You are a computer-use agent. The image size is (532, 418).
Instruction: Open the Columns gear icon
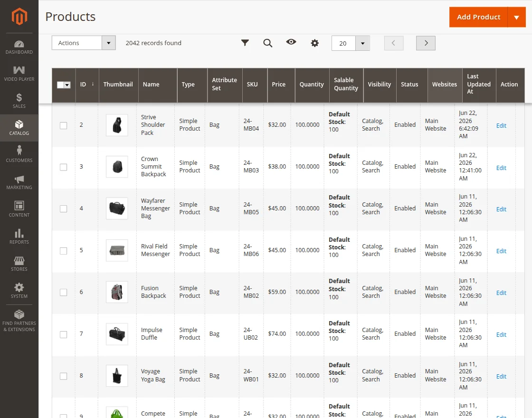(x=315, y=43)
